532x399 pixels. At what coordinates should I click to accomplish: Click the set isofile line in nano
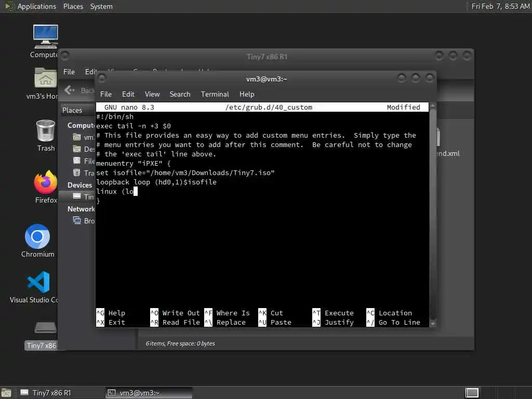click(x=185, y=172)
